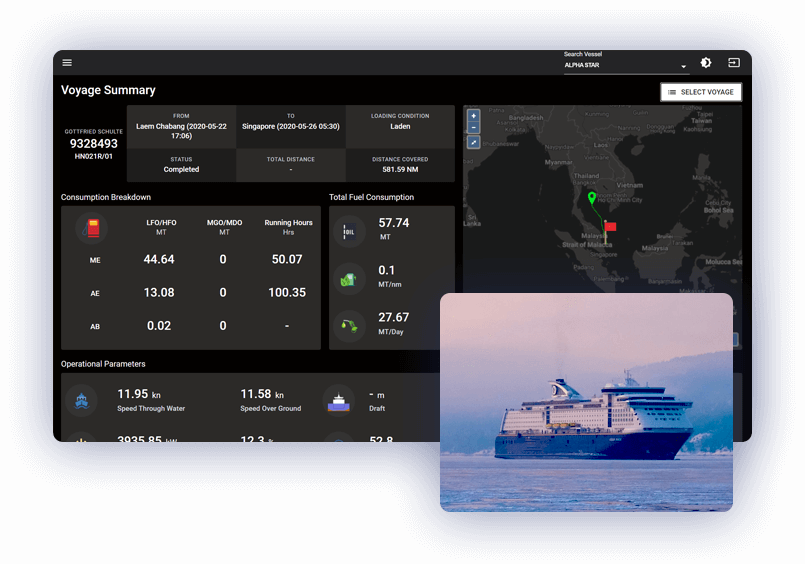
Task: Click the Total Distance cell
Action: click(291, 165)
